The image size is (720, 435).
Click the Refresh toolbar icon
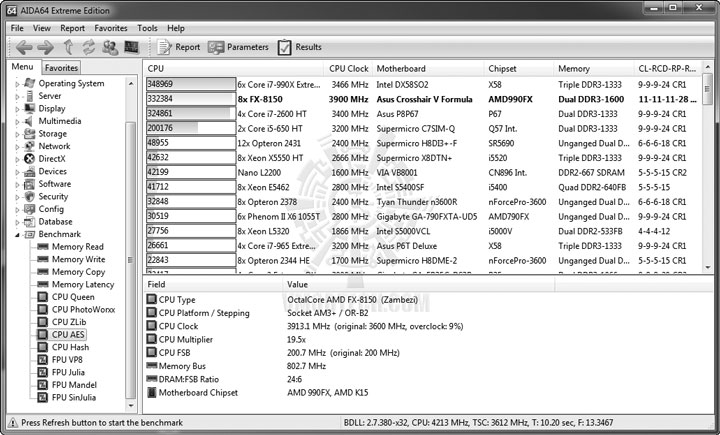89,47
